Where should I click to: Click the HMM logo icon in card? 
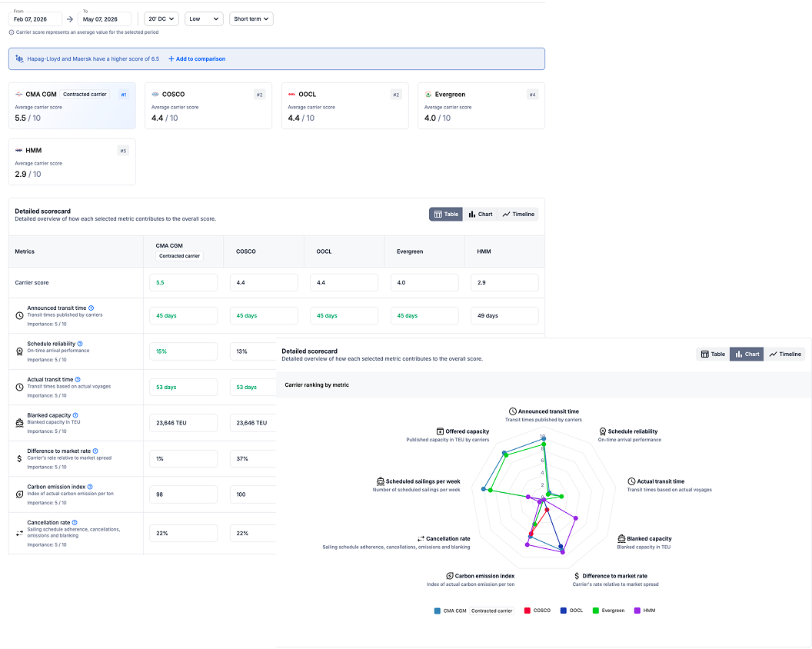coord(18,150)
